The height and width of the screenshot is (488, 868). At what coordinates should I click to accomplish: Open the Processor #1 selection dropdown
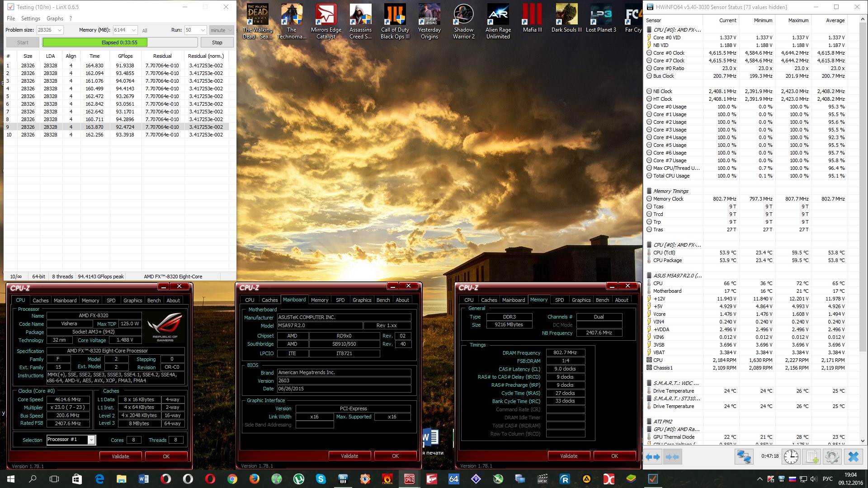point(91,440)
